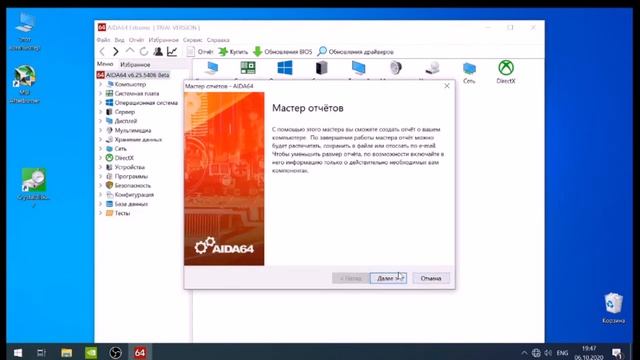
Task: Select the CrystalDisk desktop shortcut
Action: [x=33, y=187]
